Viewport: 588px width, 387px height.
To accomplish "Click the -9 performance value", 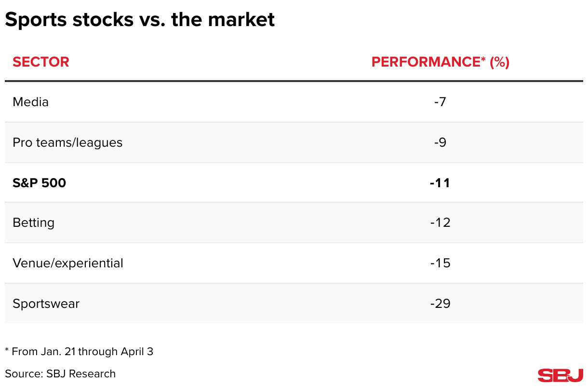I will coord(440,143).
